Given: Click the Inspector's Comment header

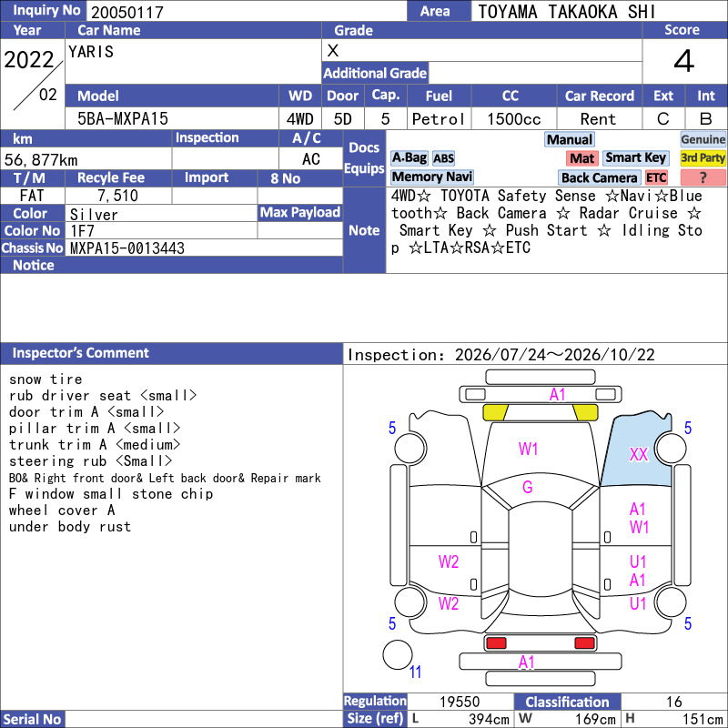Looking at the screenshot, I should pyautogui.click(x=80, y=353).
